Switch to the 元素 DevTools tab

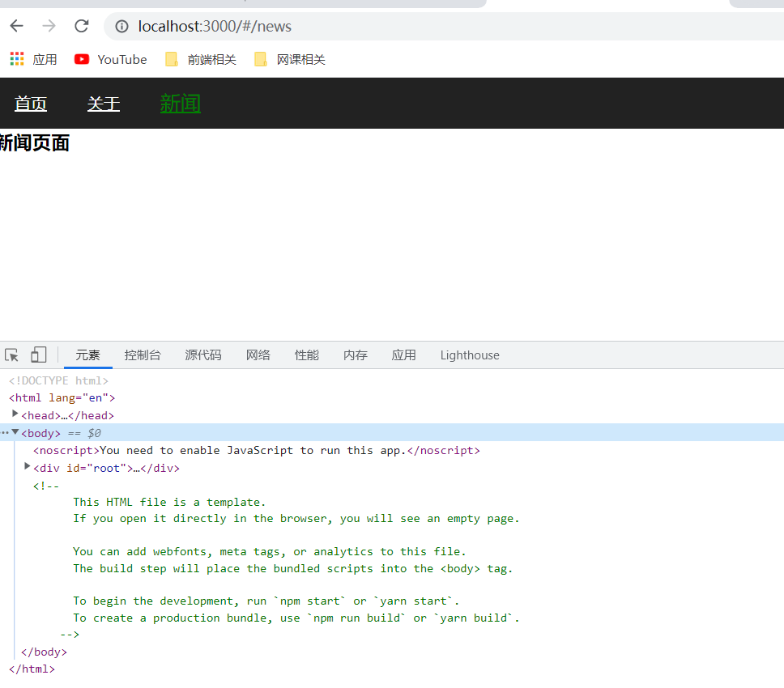pyautogui.click(x=88, y=355)
